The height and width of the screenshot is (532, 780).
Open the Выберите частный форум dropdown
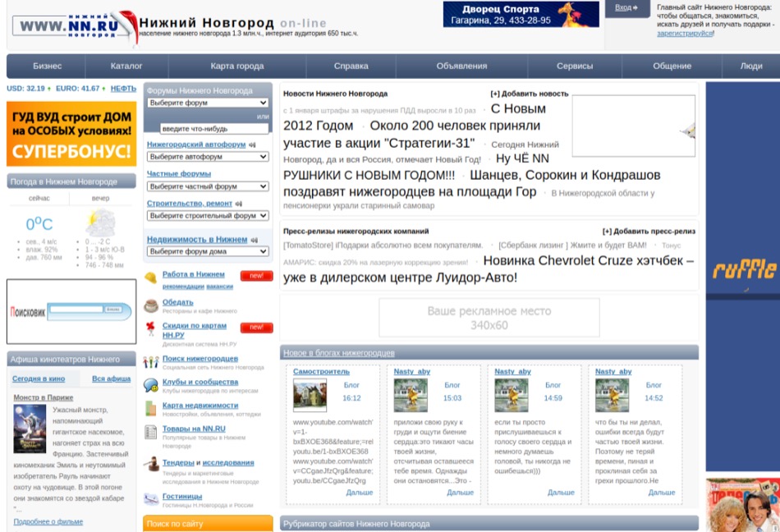tap(208, 186)
